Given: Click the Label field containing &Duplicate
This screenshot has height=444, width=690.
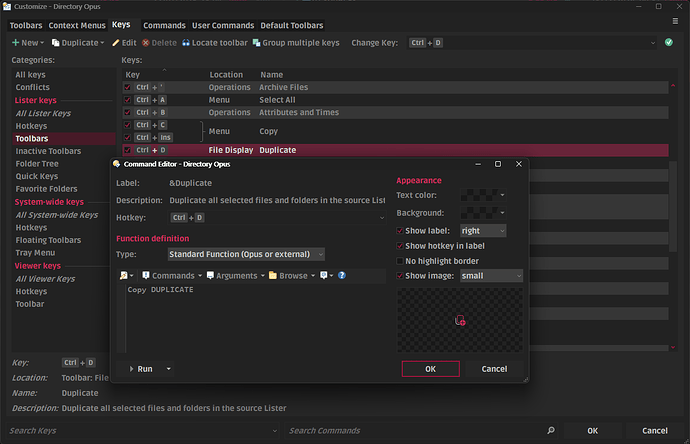Looking at the screenshot, I should [276, 183].
